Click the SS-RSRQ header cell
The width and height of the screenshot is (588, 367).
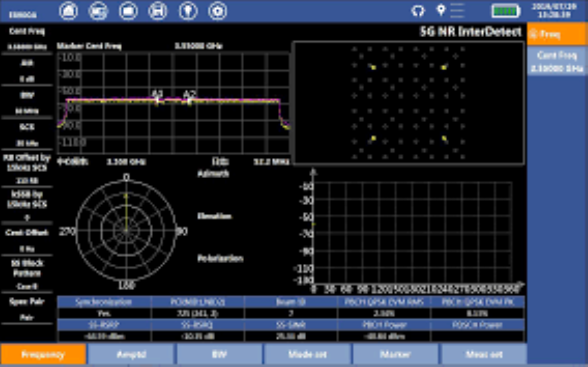click(197, 325)
